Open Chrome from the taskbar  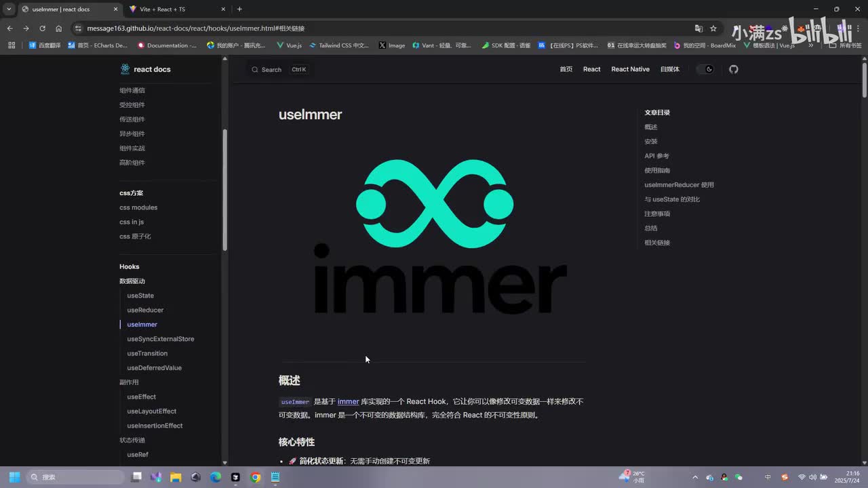click(256, 477)
